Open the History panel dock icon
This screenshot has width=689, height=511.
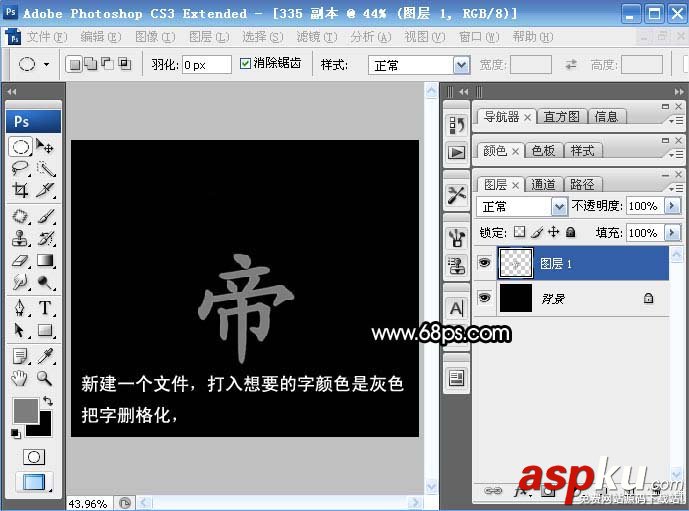[x=457, y=125]
